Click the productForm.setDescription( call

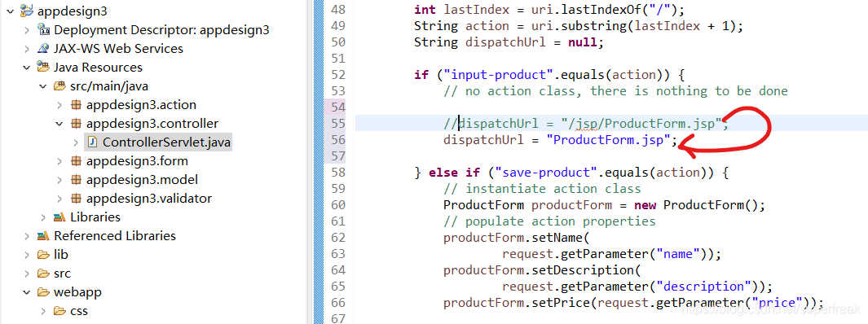coord(541,270)
